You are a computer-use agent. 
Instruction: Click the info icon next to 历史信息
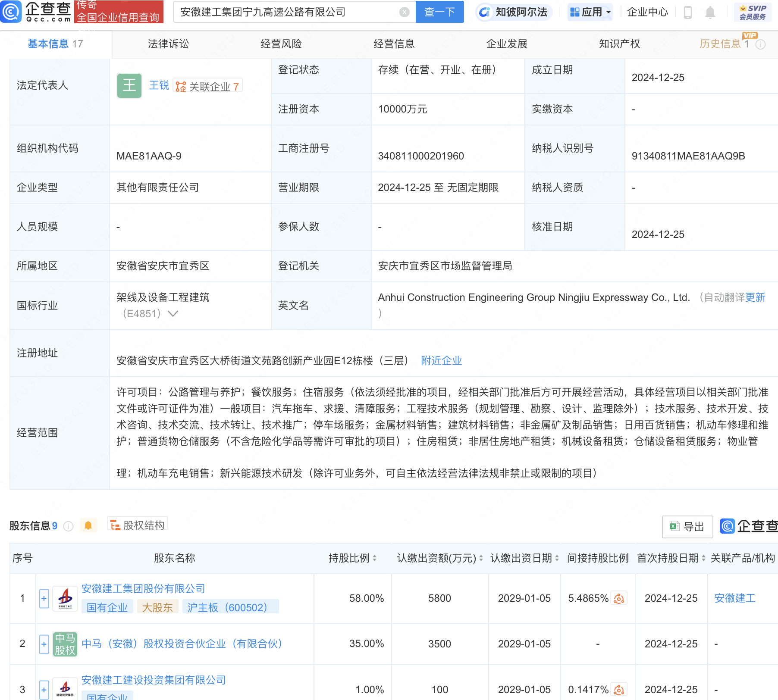pyautogui.click(x=761, y=44)
